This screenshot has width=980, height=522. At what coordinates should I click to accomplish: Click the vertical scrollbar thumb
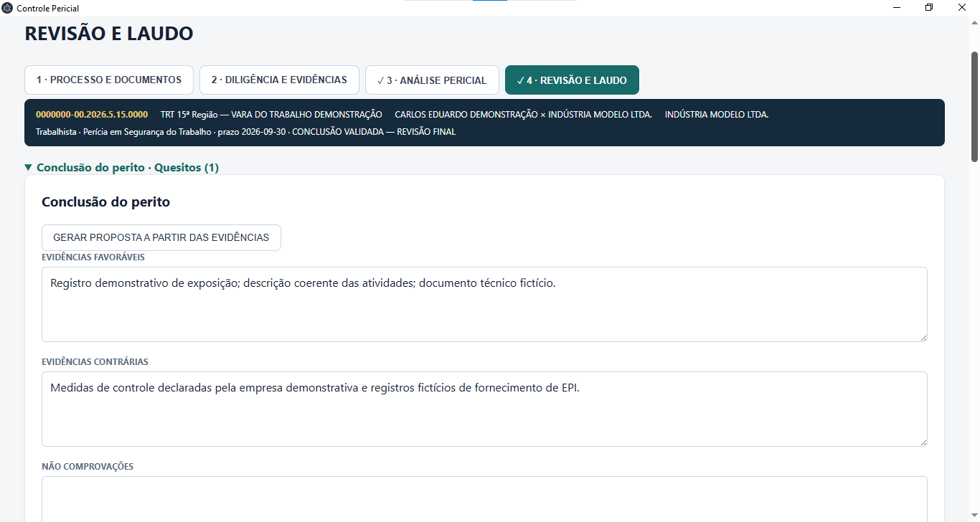click(x=974, y=106)
